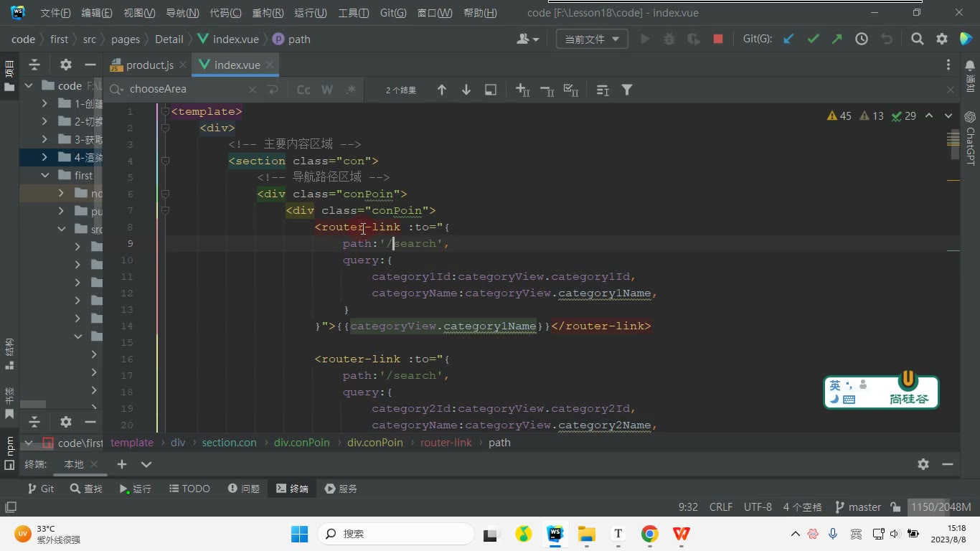The image size is (980, 551).
Task: Jump to next search occurrence arrow
Action: tap(466, 90)
